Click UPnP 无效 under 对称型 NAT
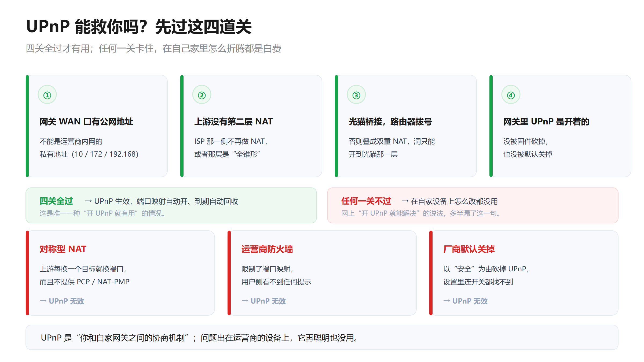 67,301
